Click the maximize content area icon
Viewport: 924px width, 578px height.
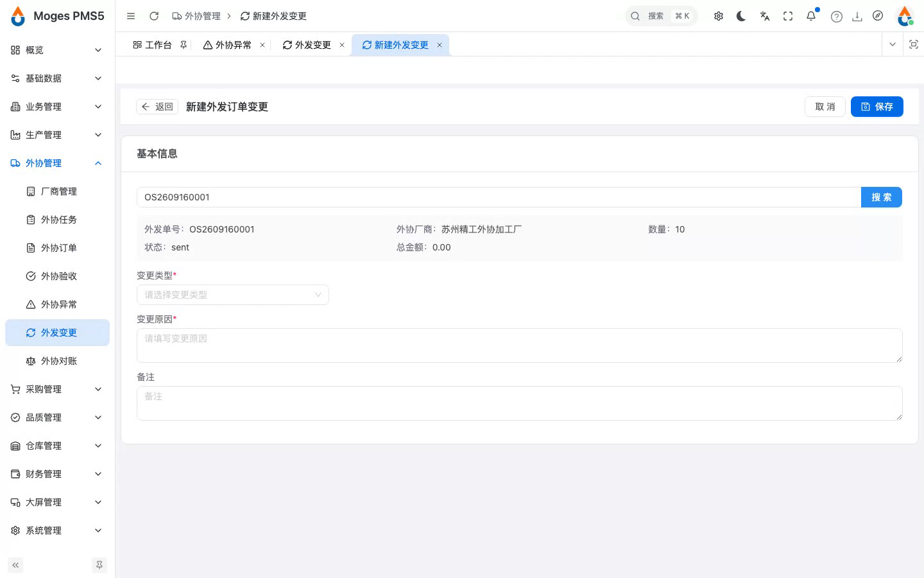(914, 44)
